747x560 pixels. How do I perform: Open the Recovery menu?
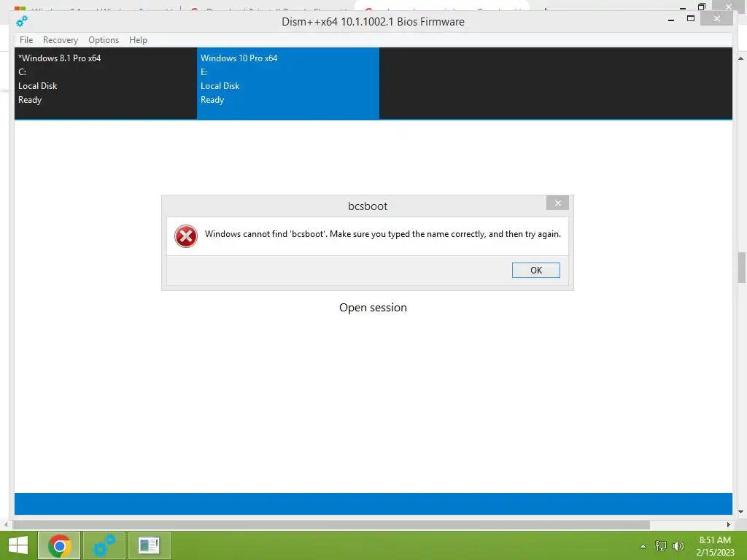pos(61,40)
